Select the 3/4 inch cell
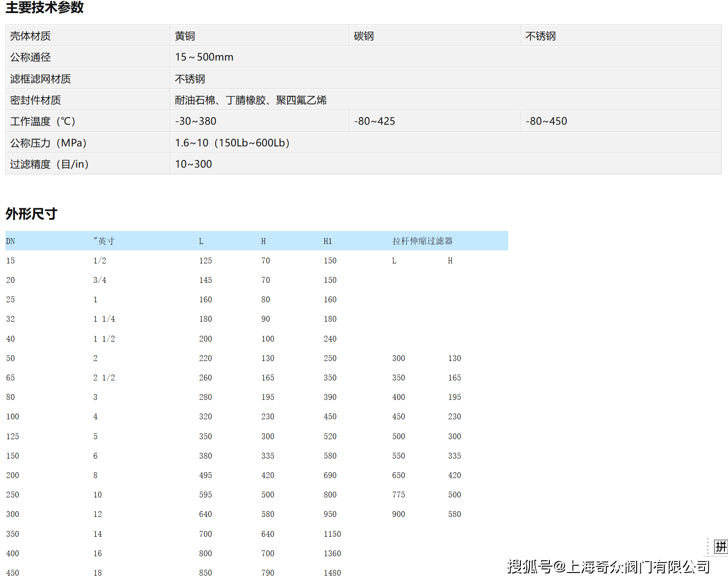 click(x=99, y=280)
